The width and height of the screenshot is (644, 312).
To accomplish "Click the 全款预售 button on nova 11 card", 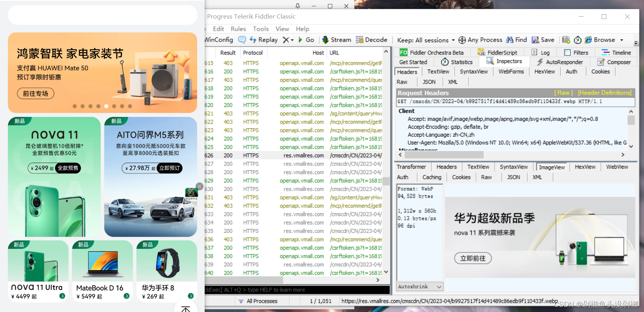I will click(68, 168).
